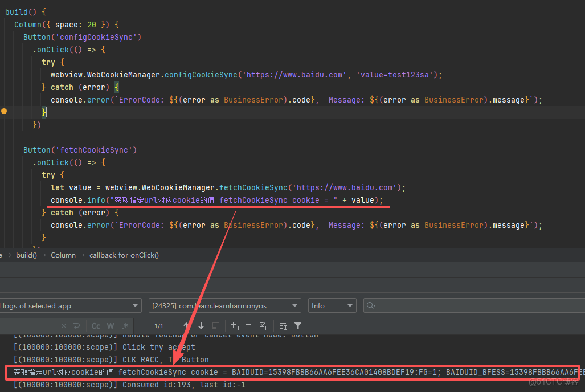Jump to previous search occurrence arrow

coord(186,326)
